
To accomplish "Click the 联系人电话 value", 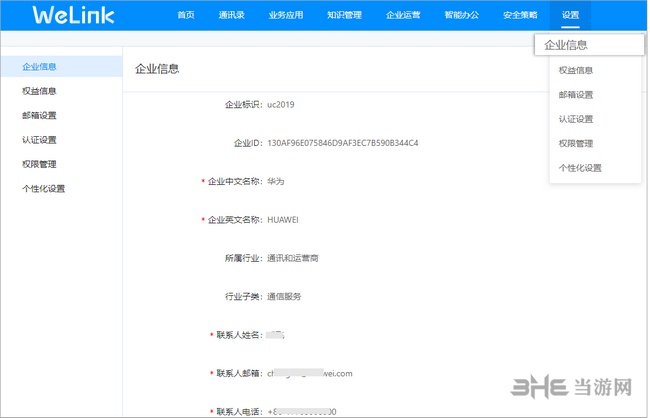I will [302, 412].
